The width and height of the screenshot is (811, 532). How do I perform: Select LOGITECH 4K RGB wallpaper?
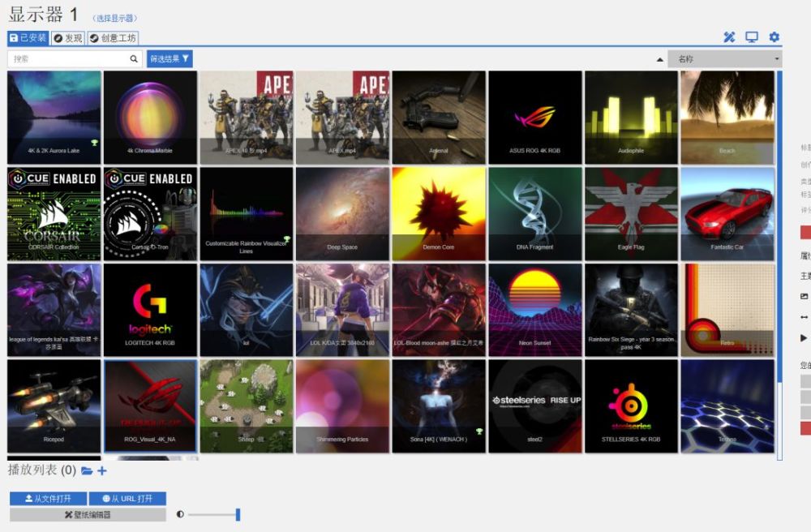151,310
